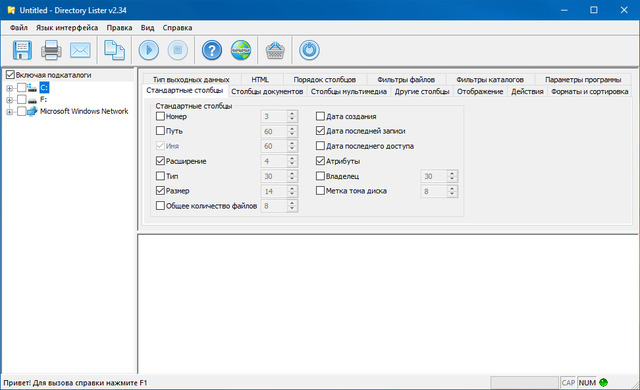Enable the Дата создания checkbox
Viewport: 640px width, 390px height.
pyautogui.click(x=320, y=116)
